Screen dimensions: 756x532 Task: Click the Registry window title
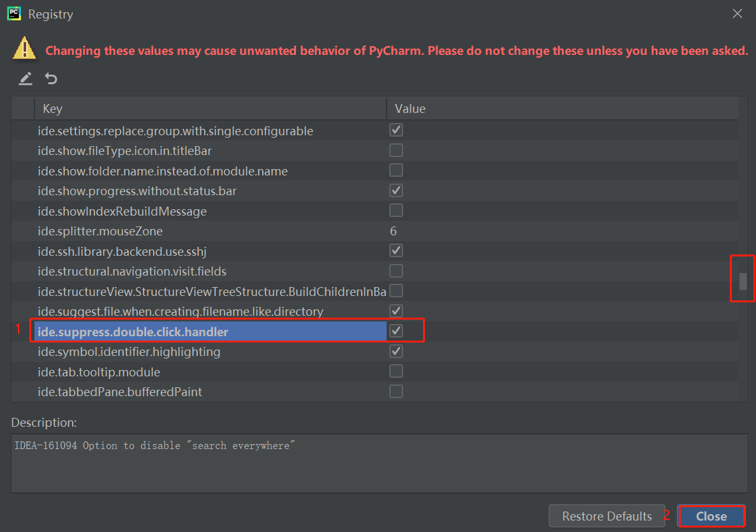coord(50,15)
